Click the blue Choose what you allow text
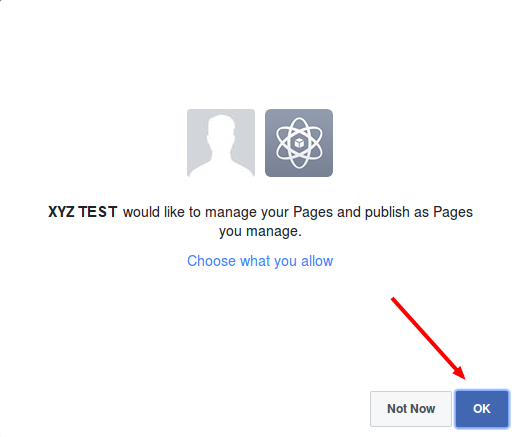The image size is (516, 437). [260, 261]
